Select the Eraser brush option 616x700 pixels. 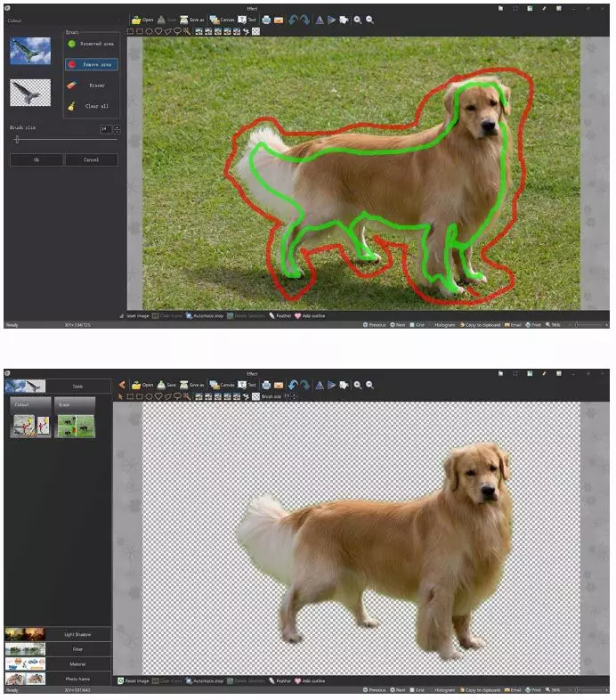[92, 85]
